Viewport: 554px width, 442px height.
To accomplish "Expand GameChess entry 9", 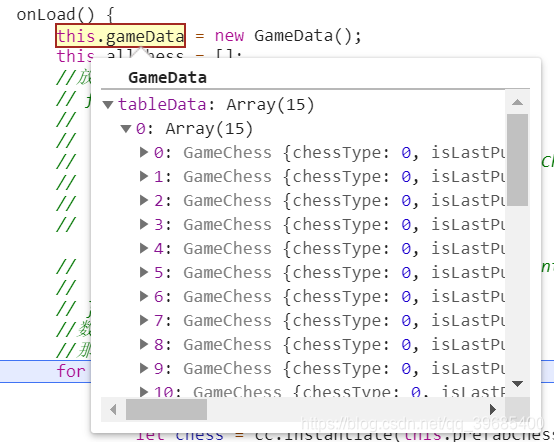I will pos(144,369).
